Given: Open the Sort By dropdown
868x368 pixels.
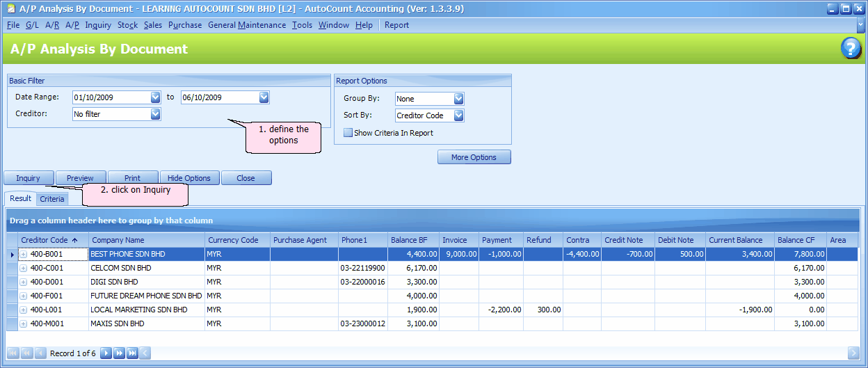Looking at the screenshot, I should pyautogui.click(x=458, y=115).
